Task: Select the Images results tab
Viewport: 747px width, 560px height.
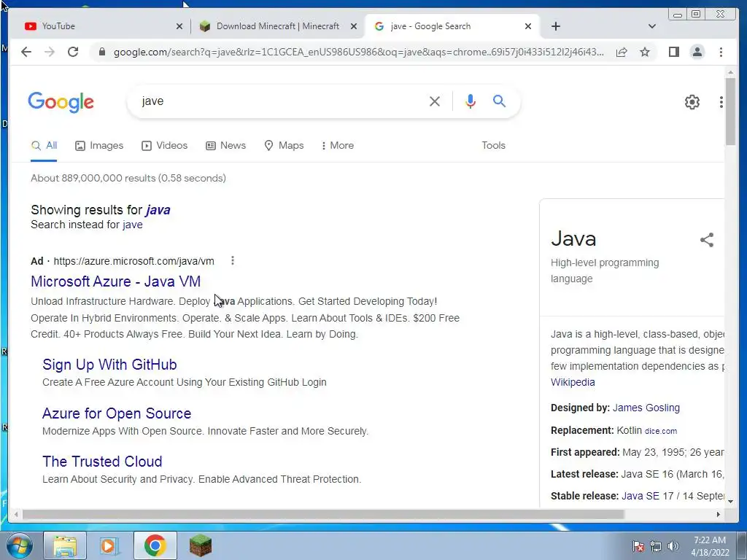Action: click(99, 145)
